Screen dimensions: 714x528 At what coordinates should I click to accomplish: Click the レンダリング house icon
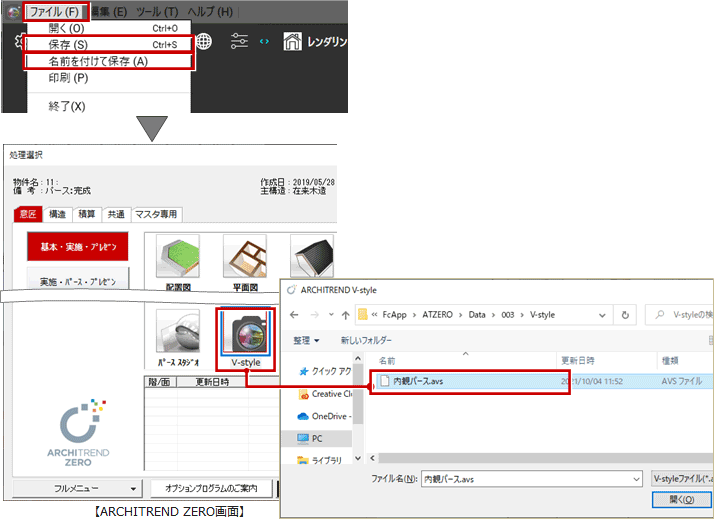pyautogui.click(x=292, y=41)
